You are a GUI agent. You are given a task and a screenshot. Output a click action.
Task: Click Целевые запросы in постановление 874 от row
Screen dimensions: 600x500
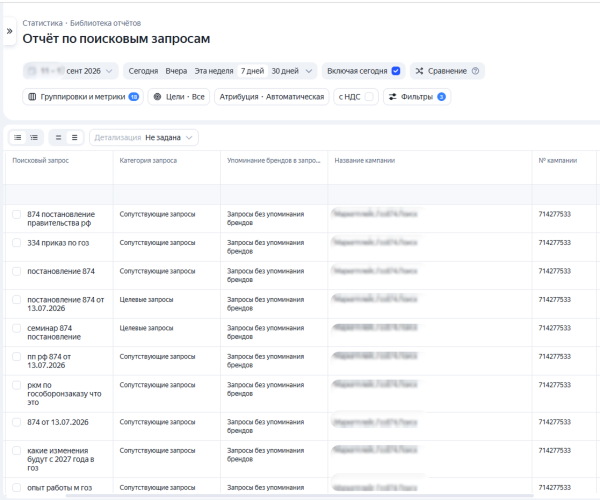pyautogui.click(x=146, y=300)
